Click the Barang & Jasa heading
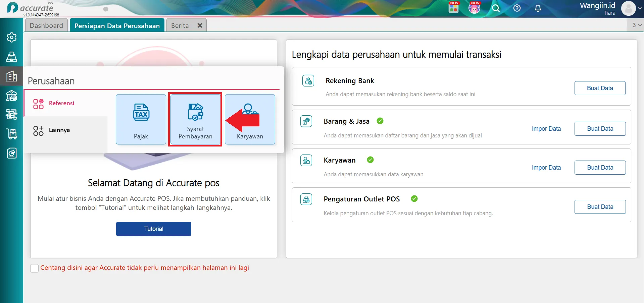644x303 pixels. tap(347, 121)
